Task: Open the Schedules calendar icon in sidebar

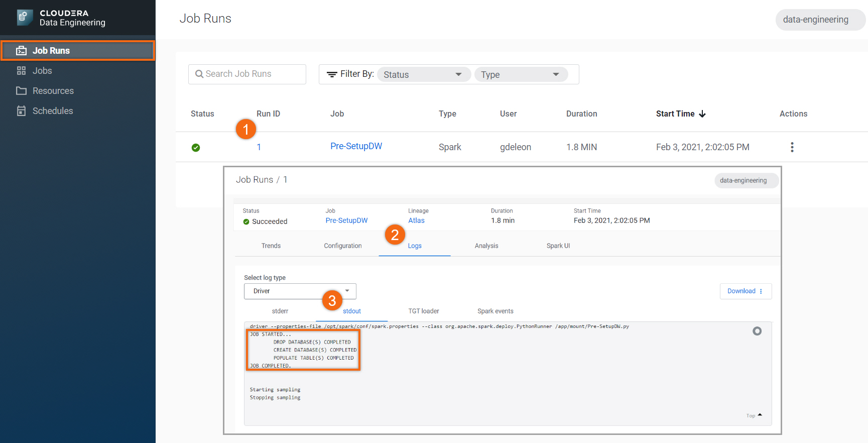Action: point(21,111)
